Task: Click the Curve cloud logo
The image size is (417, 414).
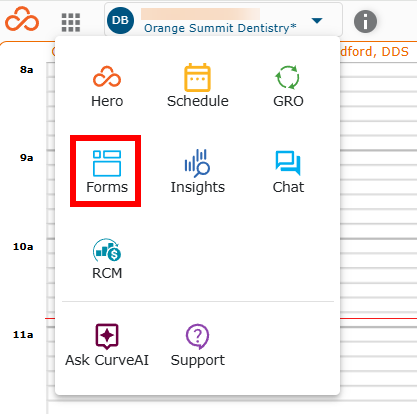Action: click(22, 19)
